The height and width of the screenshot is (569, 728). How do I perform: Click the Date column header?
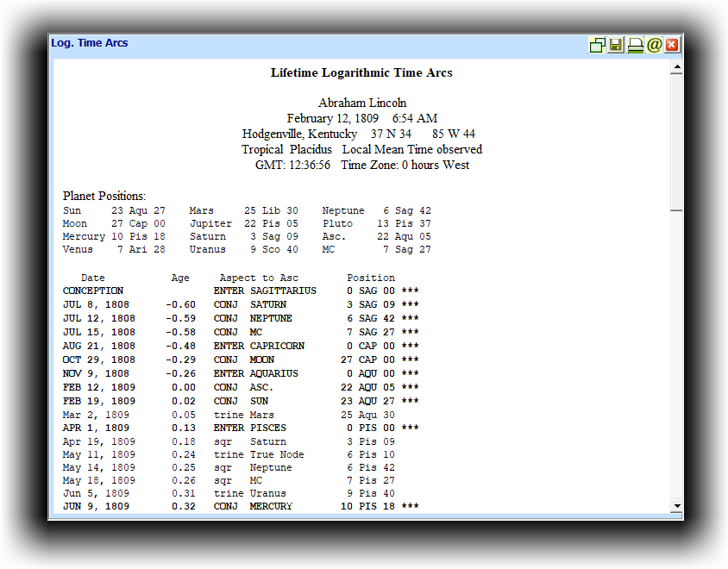click(93, 278)
